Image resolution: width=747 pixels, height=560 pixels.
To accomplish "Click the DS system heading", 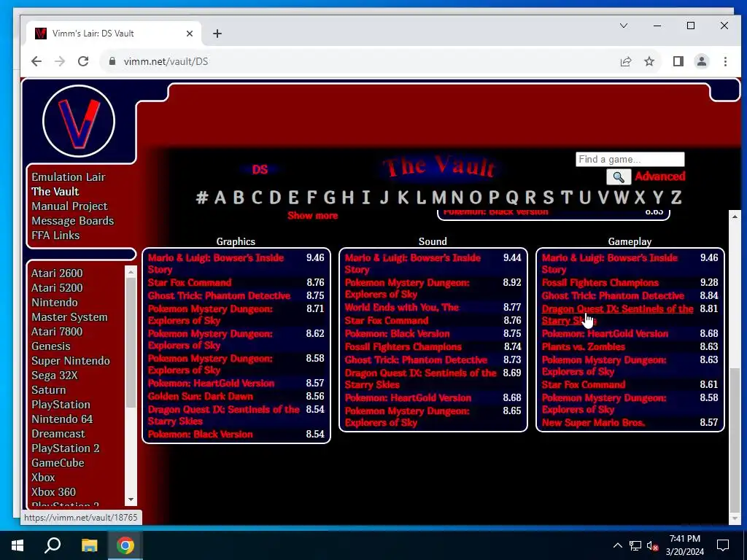I will [x=260, y=169].
